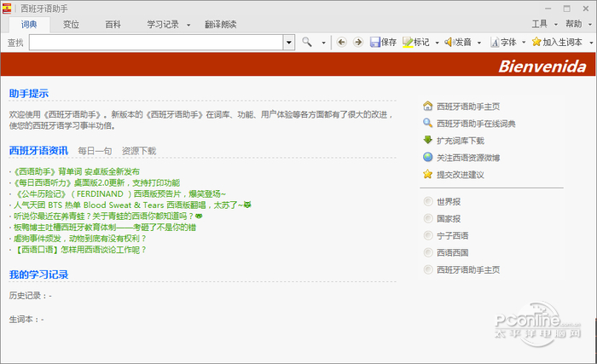
Task: Expand the search options arrow beside magnifier
Action: coord(323,43)
